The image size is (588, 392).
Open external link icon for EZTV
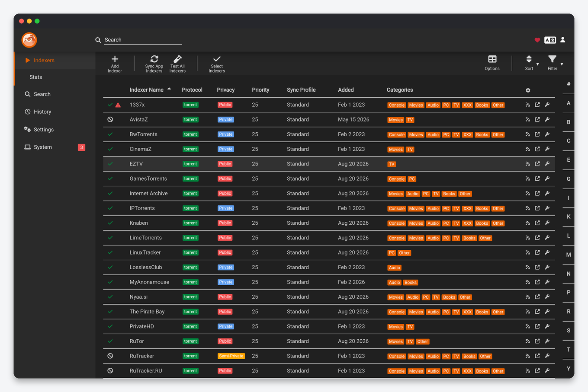pos(537,164)
